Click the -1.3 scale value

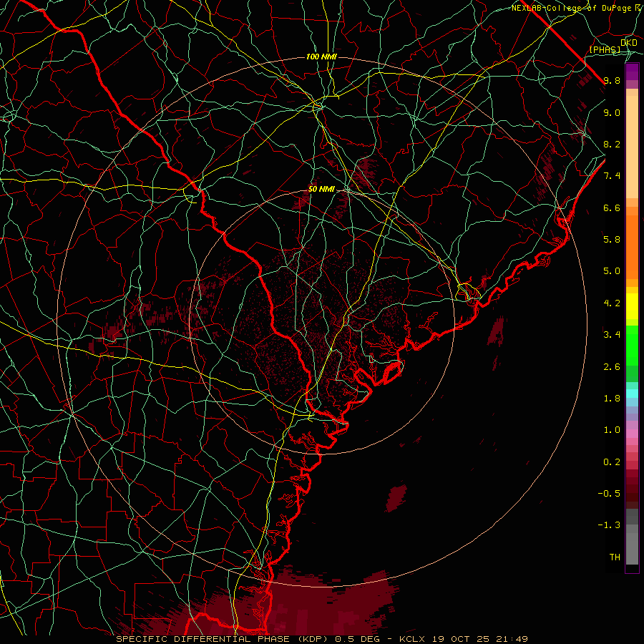(x=609, y=525)
